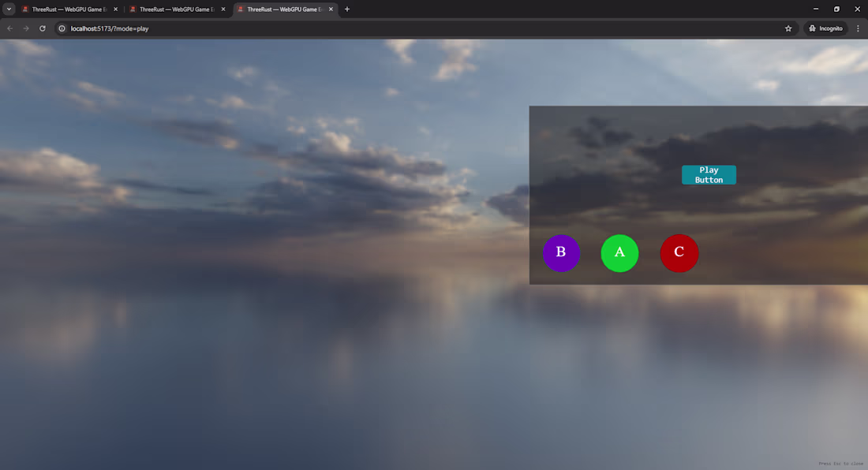Open the Chrome three-dot menu

point(858,28)
